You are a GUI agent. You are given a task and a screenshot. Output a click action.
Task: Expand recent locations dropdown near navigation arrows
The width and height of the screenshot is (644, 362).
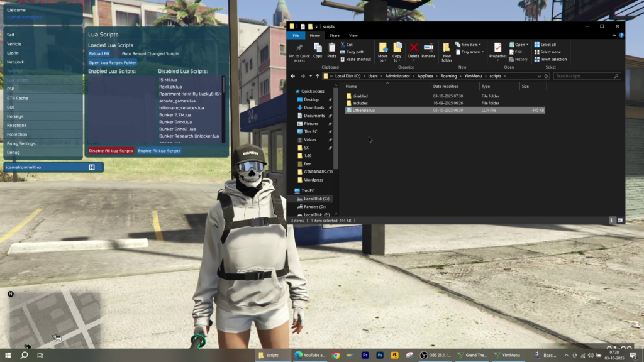coord(311,76)
